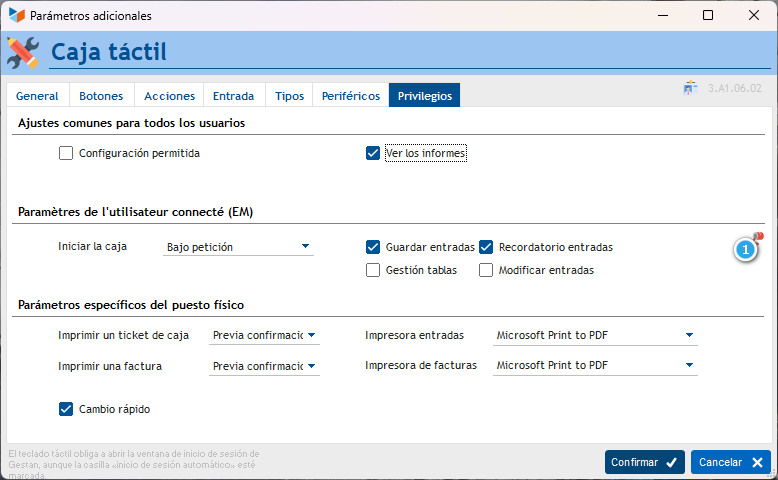The image size is (778, 480).
Task: Turn off the Cambio rápido checkbox
Action: (66, 409)
